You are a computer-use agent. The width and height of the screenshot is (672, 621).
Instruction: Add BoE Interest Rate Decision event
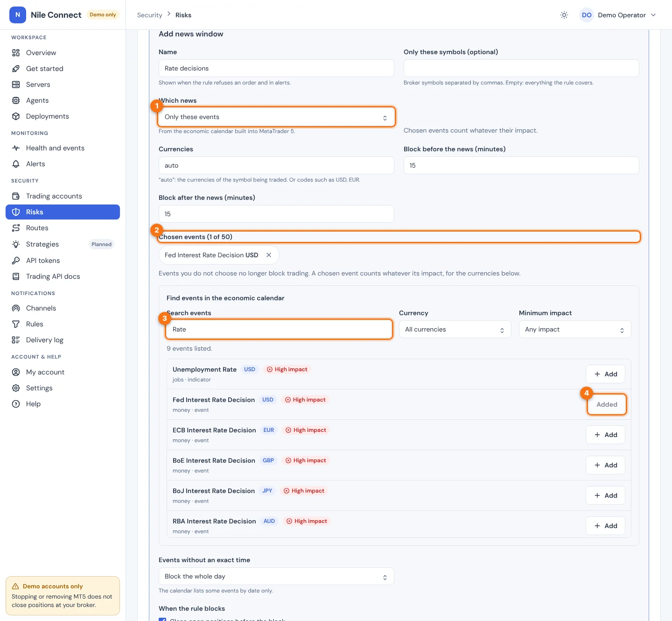[x=605, y=465]
